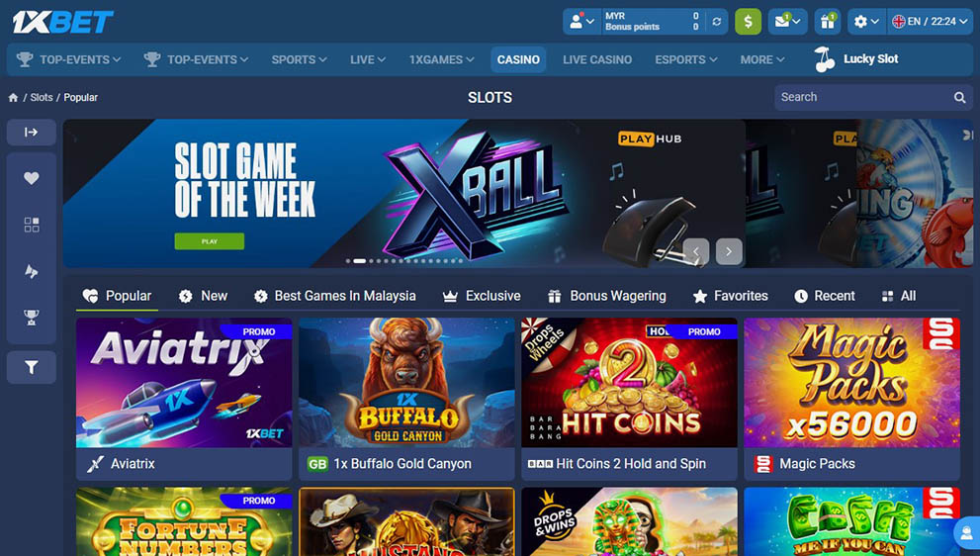Click the refresh balance icon

point(716,22)
